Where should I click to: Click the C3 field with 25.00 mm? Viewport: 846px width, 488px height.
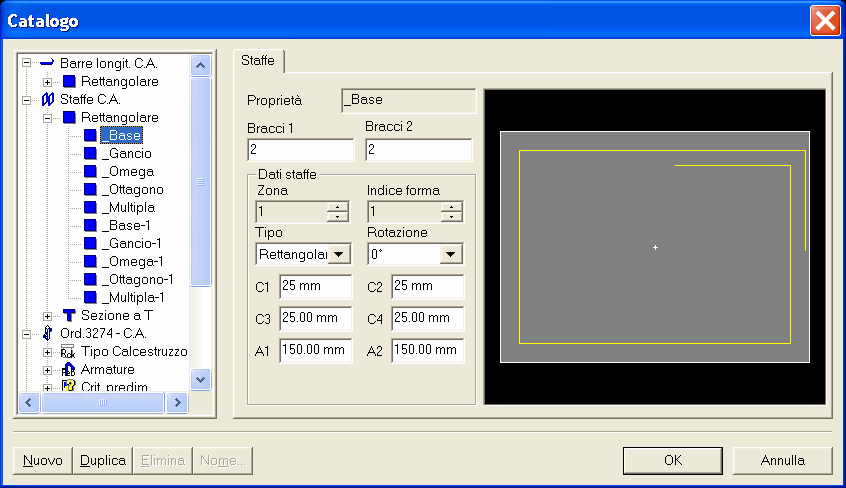(x=316, y=318)
